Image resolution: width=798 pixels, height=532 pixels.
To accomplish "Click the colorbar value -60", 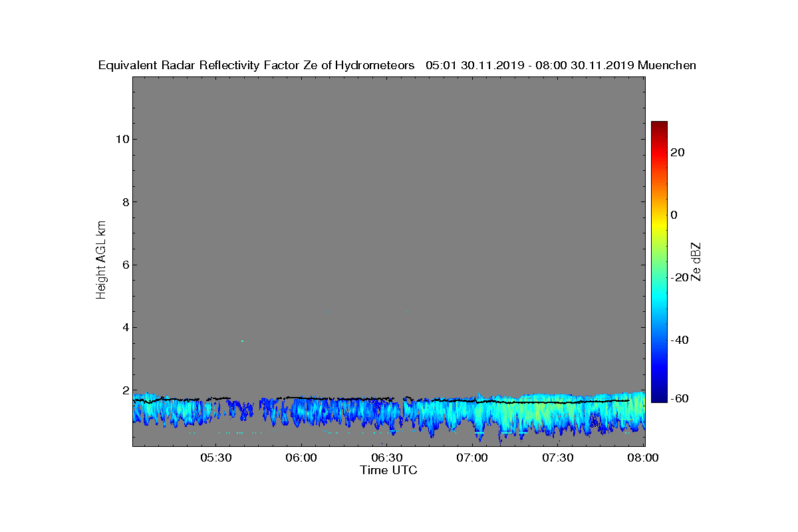I will [x=679, y=398].
